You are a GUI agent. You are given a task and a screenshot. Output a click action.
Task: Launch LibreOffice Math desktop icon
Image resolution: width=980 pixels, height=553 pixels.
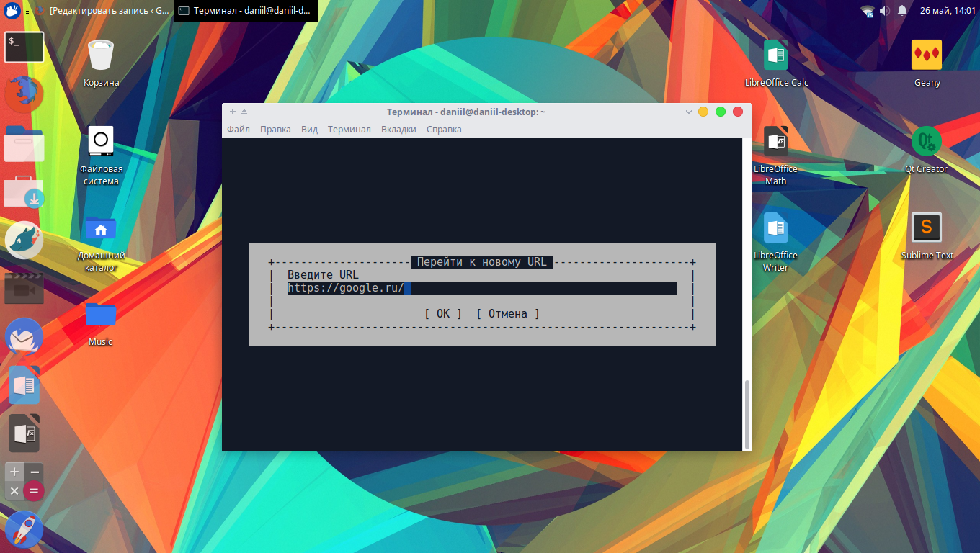pos(776,155)
